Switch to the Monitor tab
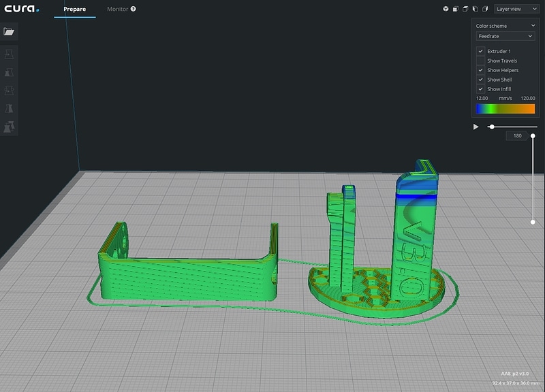 (117, 9)
